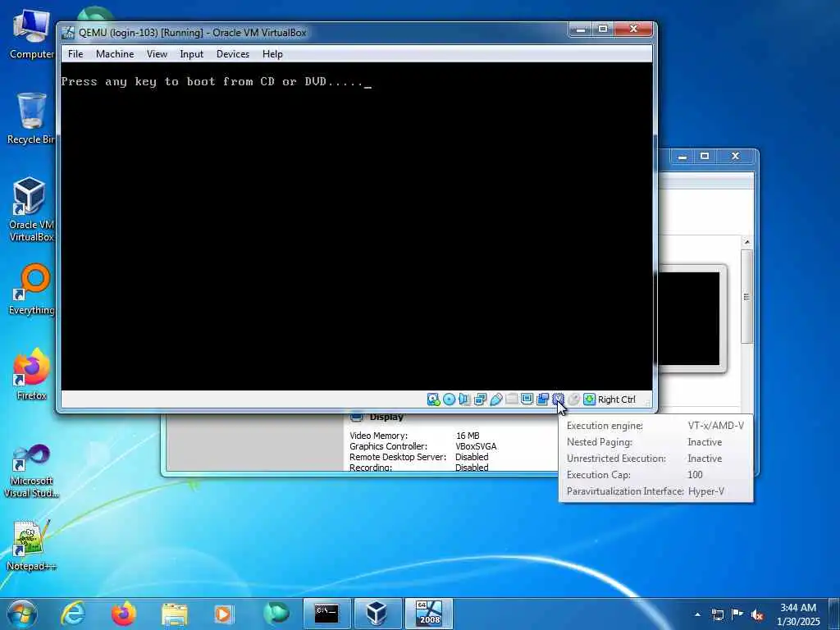Click the Manager window scrollbar up arrow
This screenshot has height=630, width=840.
tap(746, 242)
